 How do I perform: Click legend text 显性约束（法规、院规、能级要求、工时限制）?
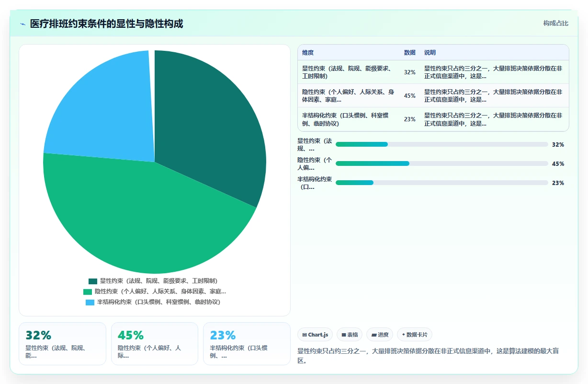click(x=158, y=281)
